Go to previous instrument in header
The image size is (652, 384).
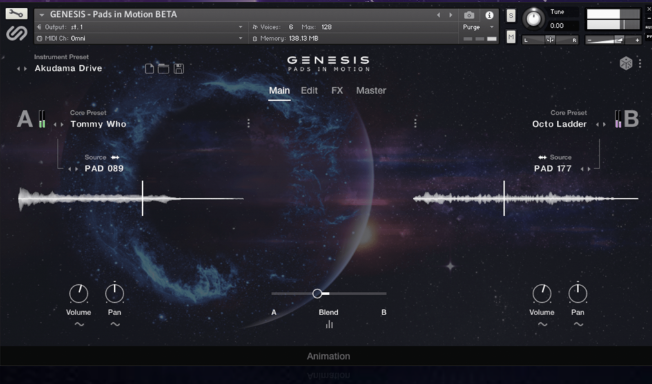coord(438,15)
